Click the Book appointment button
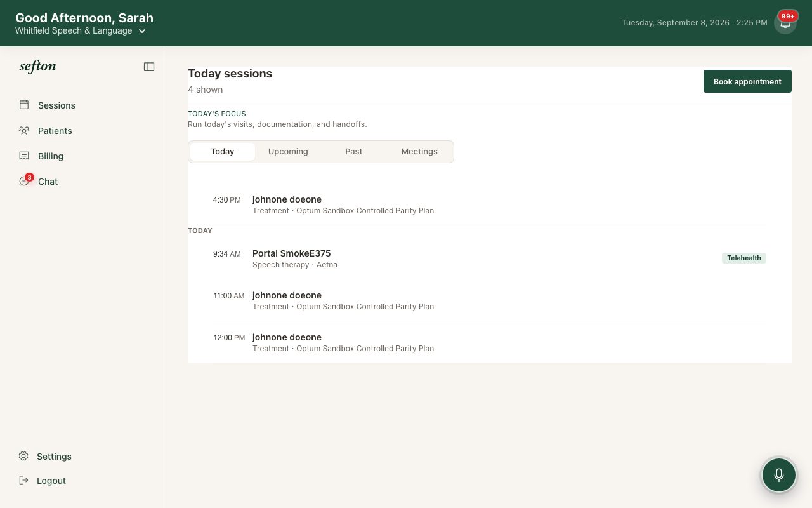812x508 pixels. click(x=747, y=81)
